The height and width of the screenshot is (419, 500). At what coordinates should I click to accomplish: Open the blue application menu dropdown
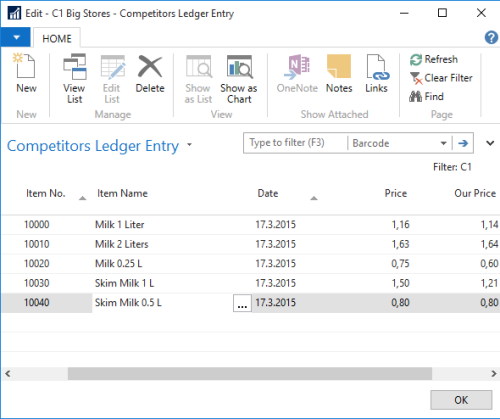tap(16, 37)
